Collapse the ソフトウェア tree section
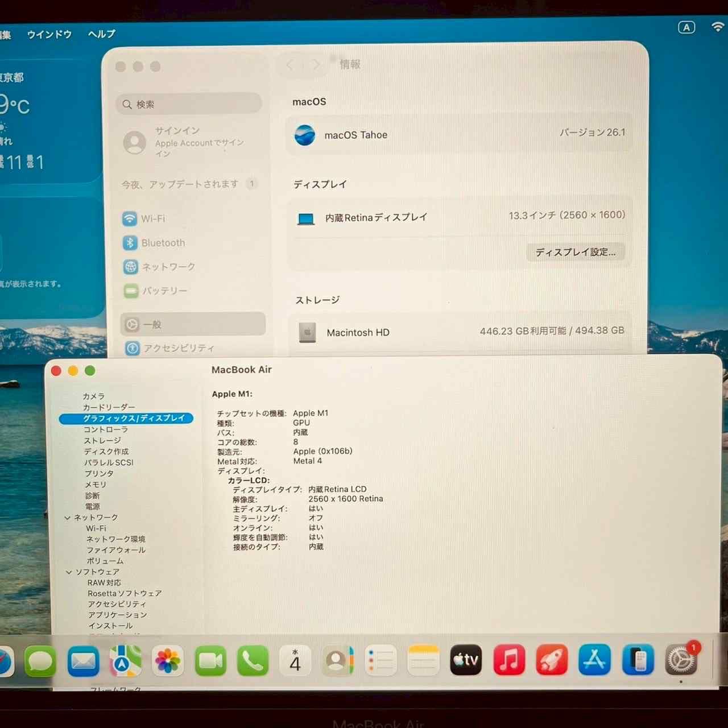Image resolution: width=728 pixels, height=728 pixels. pos(69,572)
